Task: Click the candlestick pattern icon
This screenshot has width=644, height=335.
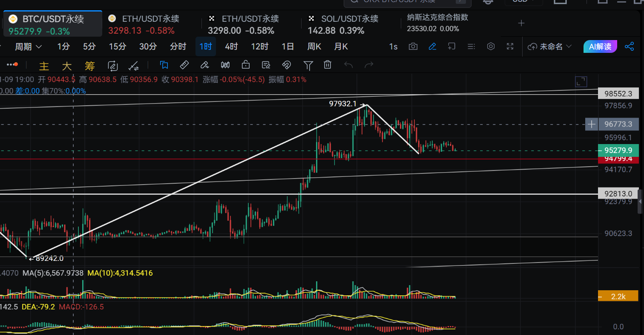Action: [225, 65]
